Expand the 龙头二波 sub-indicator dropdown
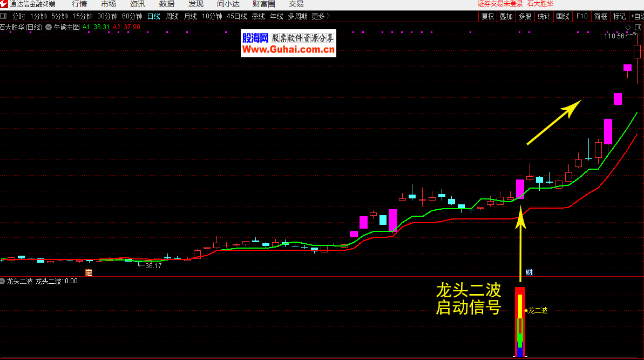644x360 pixels. 3,281
